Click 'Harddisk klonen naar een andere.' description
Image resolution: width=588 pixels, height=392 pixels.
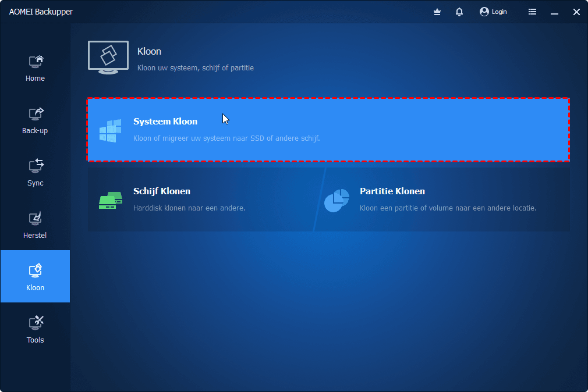[x=189, y=208]
